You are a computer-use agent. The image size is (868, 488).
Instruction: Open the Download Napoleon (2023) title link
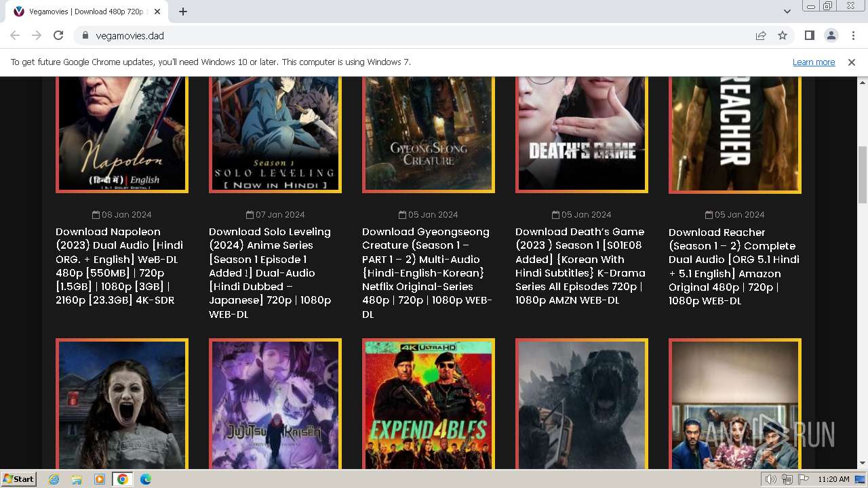tap(119, 266)
